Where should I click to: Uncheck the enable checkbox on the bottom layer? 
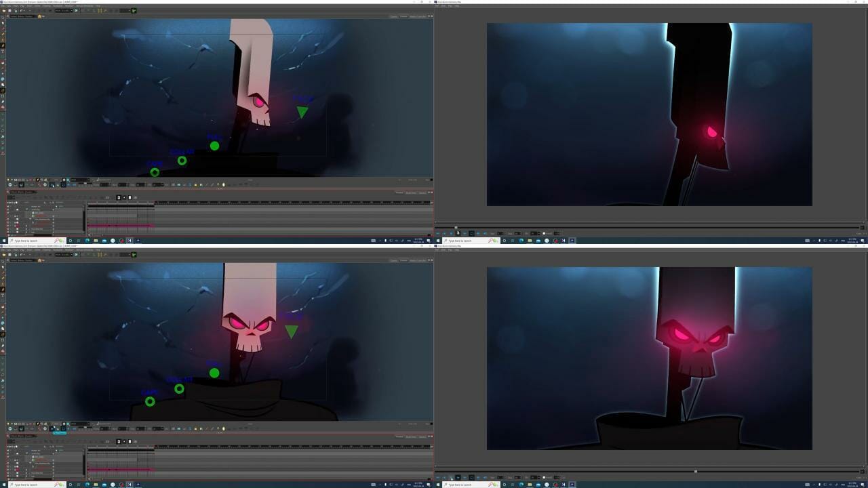tap(17, 232)
